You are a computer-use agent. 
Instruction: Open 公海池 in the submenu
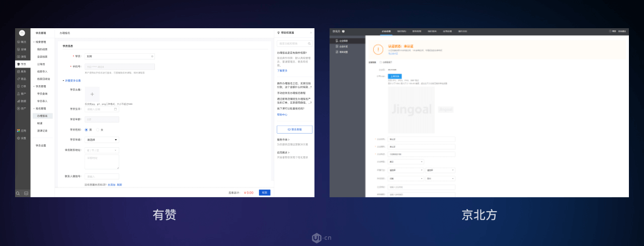pos(41,64)
